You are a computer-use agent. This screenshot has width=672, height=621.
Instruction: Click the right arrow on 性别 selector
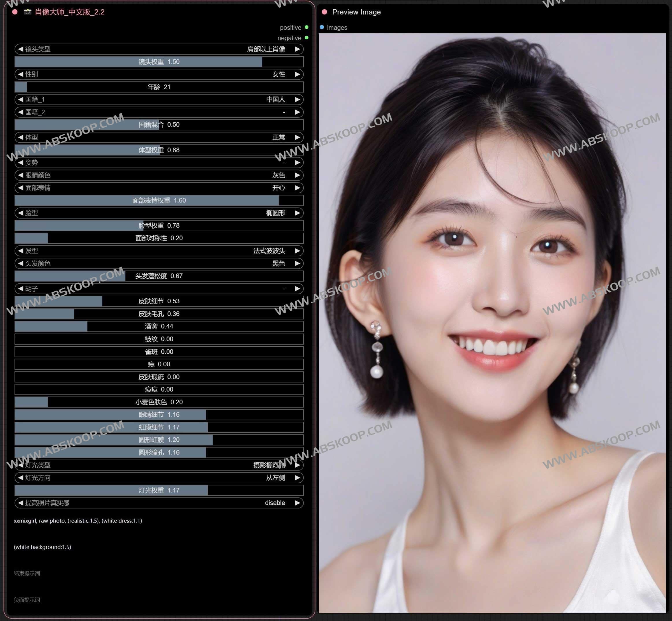point(297,75)
